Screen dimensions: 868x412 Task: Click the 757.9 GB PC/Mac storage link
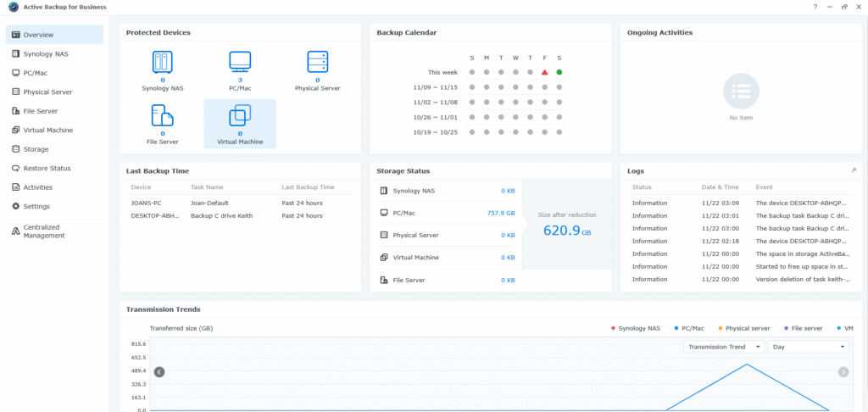pos(501,213)
